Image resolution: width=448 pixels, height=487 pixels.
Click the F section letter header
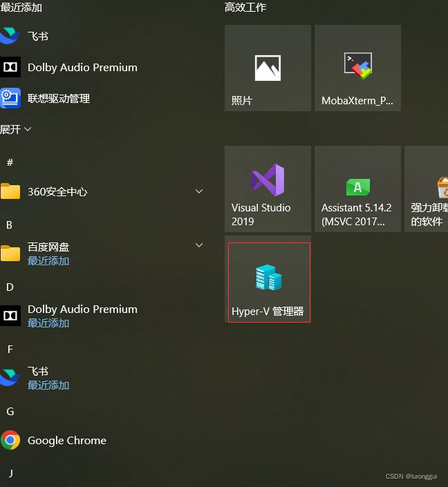pos(10,349)
